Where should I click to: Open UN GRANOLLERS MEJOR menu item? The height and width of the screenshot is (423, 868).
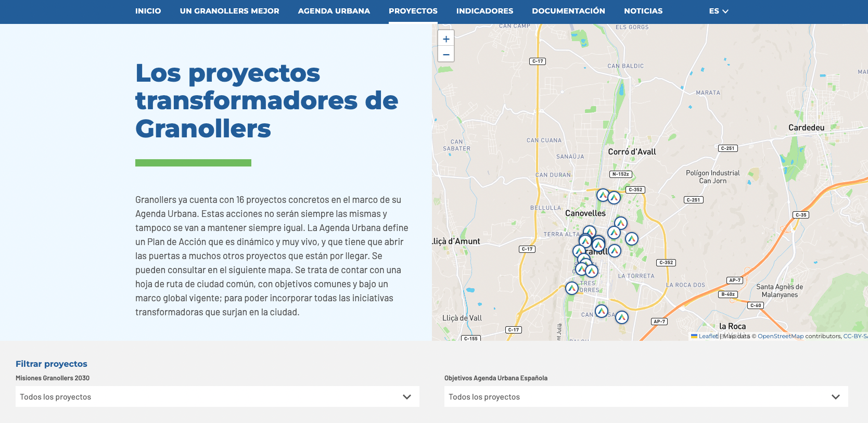click(229, 11)
